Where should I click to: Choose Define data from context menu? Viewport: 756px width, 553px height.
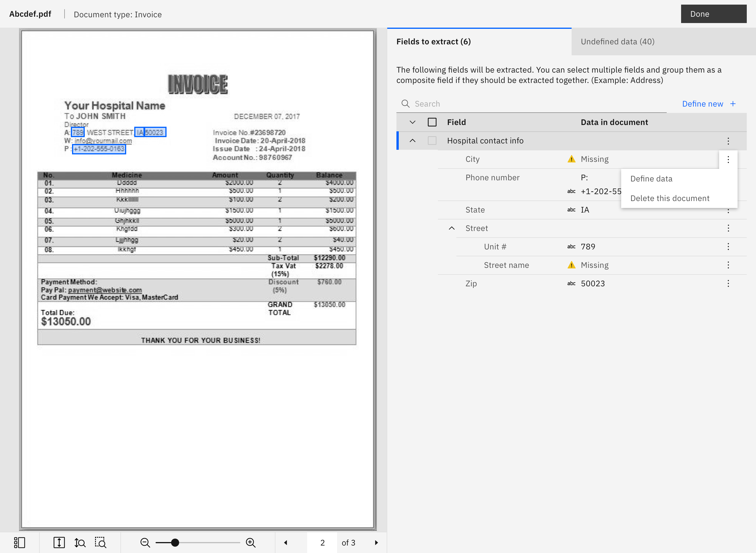tap(651, 179)
